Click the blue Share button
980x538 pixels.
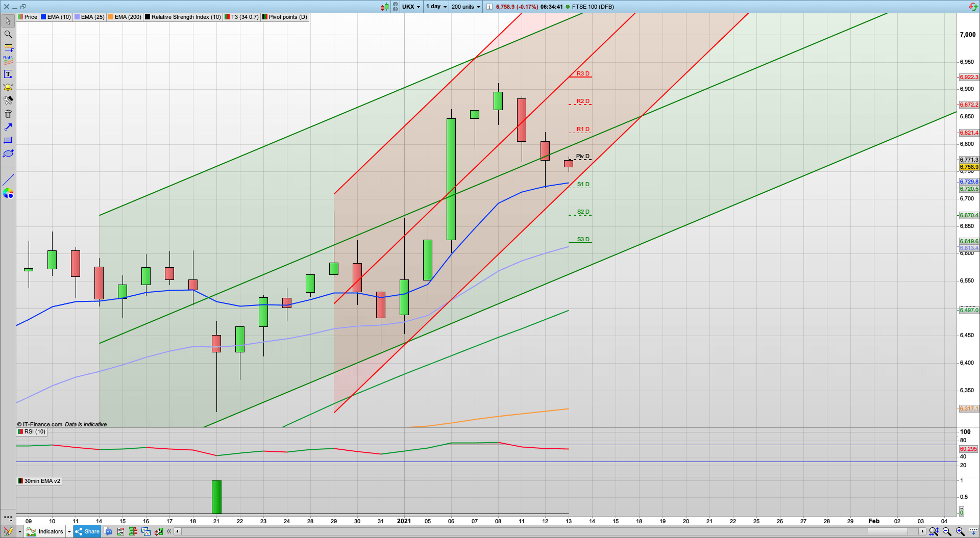point(87,531)
